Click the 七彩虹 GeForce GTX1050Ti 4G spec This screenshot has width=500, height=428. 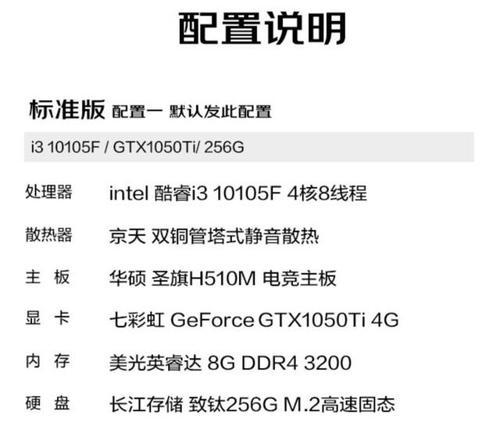point(254,320)
